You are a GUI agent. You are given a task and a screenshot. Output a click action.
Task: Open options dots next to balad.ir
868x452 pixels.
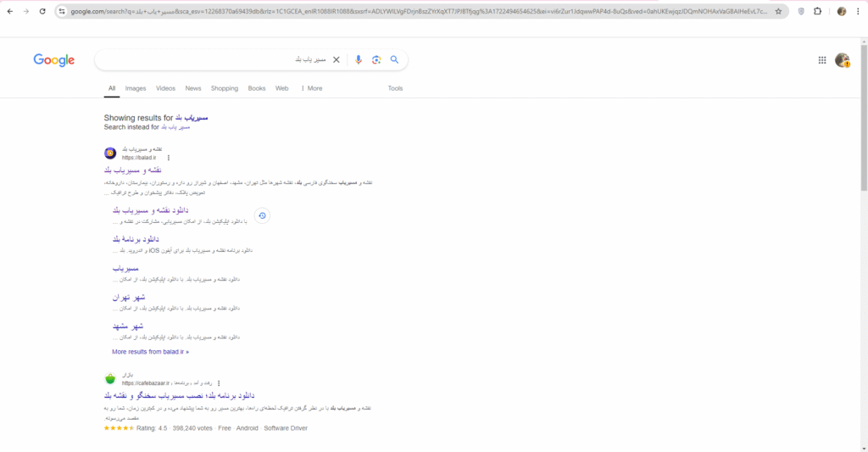point(169,158)
